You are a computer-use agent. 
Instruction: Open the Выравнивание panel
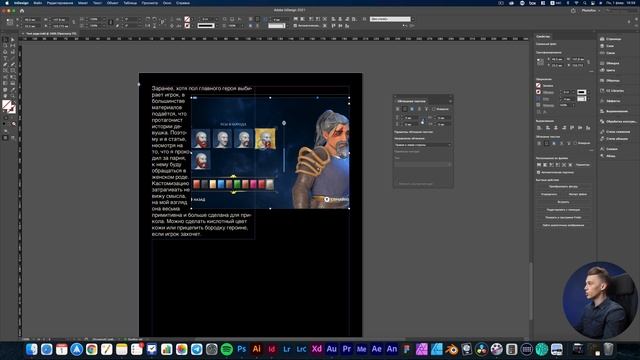tap(614, 111)
